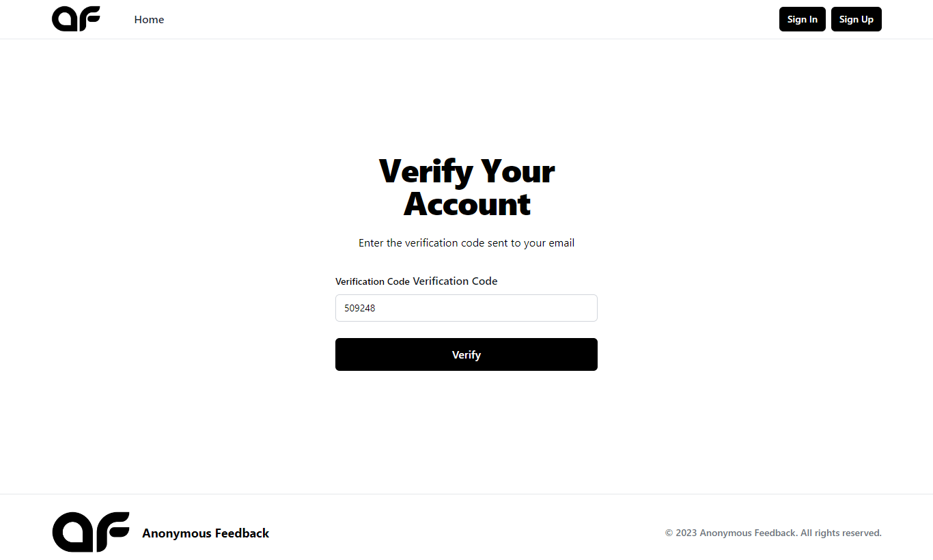Image resolution: width=933 pixels, height=560 pixels.
Task: Click the Enter the verification code instruction text
Action: pyautogui.click(x=466, y=243)
